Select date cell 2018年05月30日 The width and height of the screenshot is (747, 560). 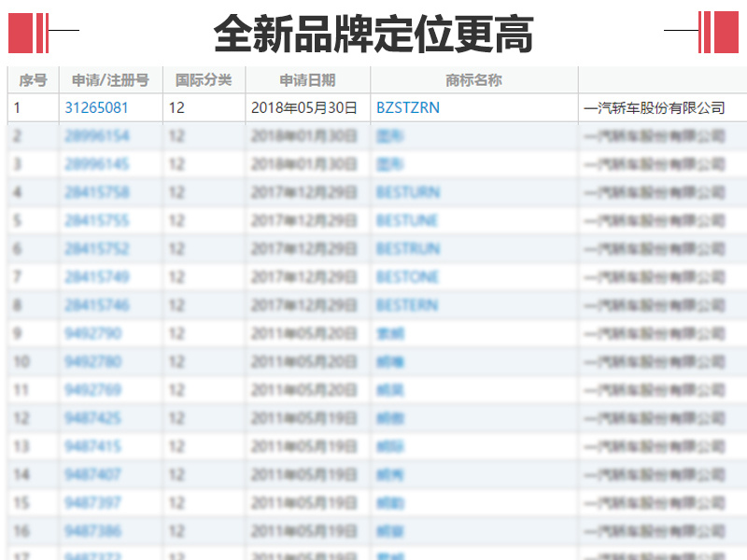click(x=304, y=107)
